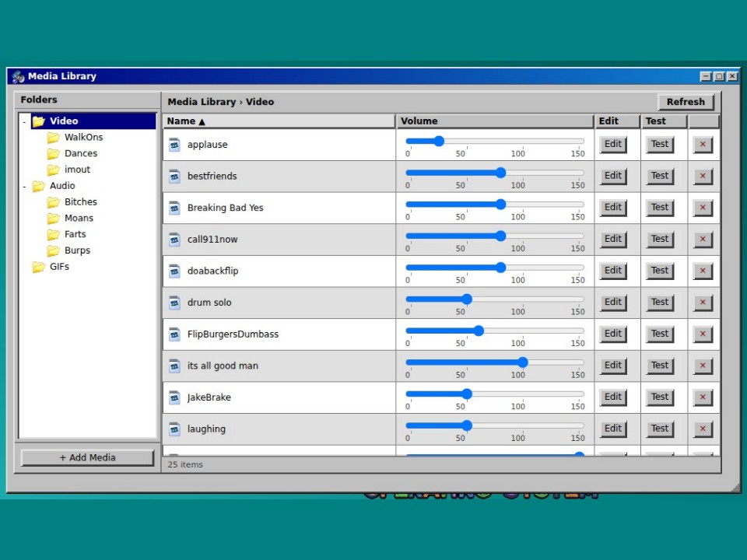The height and width of the screenshot is (560, 747).
Task: Remove drum solo using its red X
Action: coord(703,302)
